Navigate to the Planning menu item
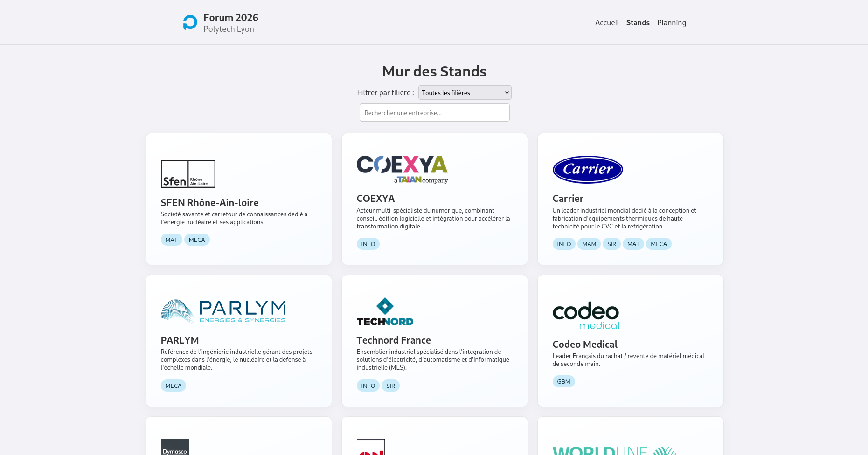The width and height of the screenshot is (868, 455). (671, 22)
